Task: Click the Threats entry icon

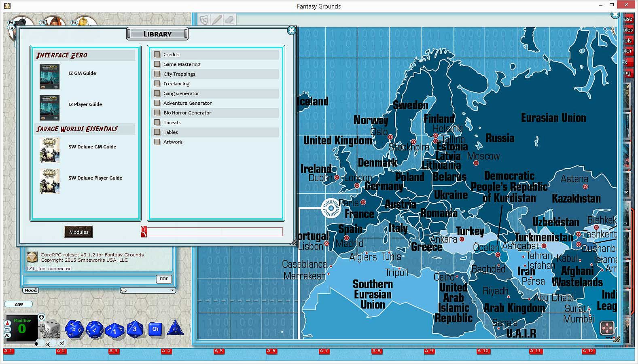Action: point(157,122)
